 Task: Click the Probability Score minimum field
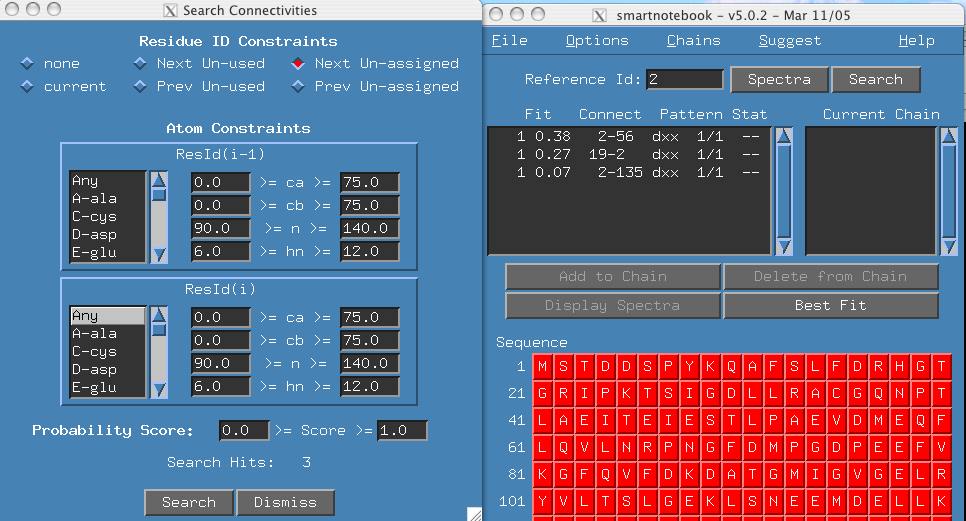[244, 431]
